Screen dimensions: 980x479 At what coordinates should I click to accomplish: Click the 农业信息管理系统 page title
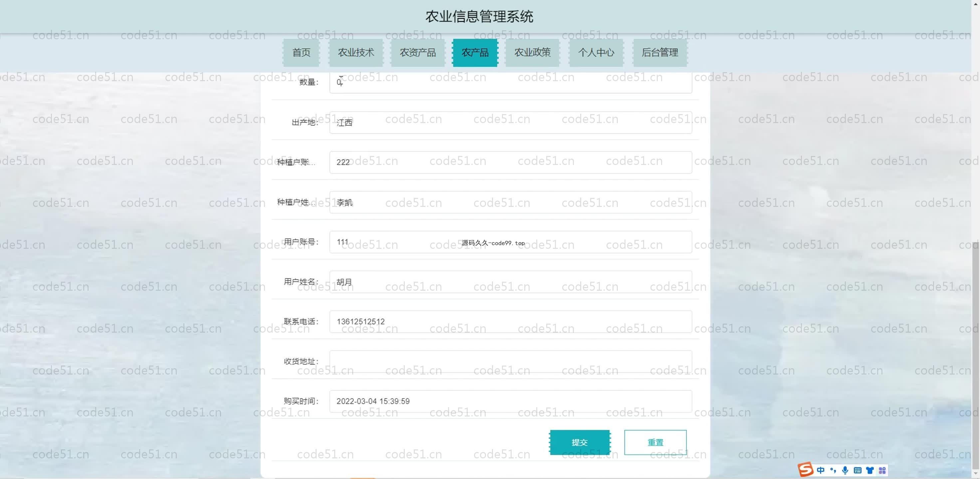click(479, 16)
